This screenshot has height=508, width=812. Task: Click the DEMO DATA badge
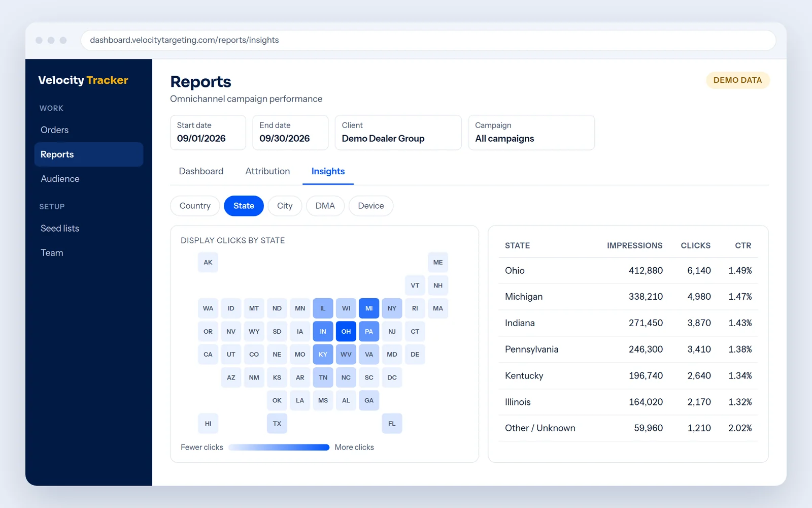pos(738,80)
